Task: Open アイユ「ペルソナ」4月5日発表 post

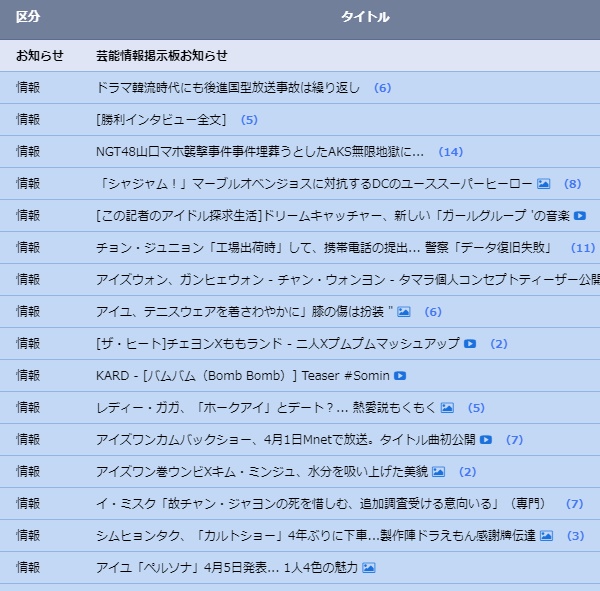Action: point(227,567)
